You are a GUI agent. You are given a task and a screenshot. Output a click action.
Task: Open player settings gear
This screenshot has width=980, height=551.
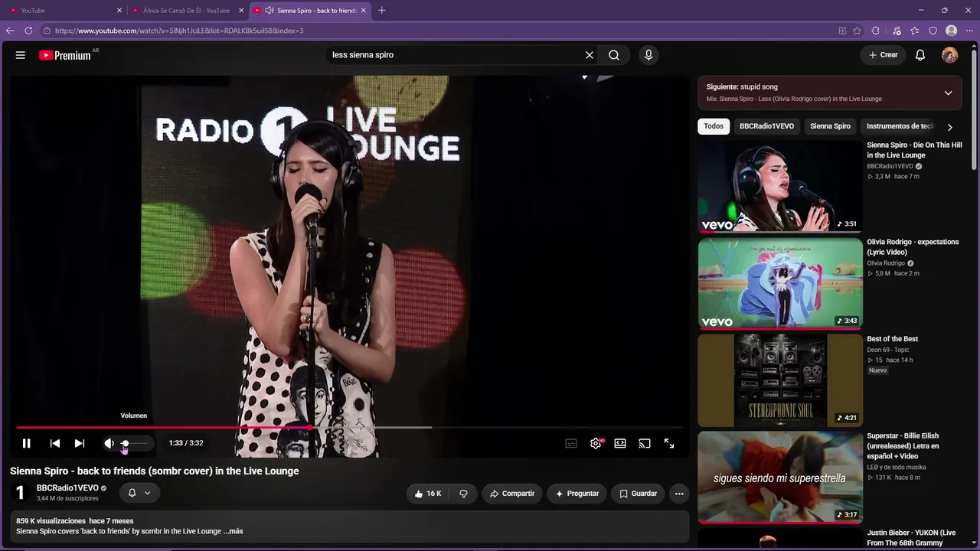(596, 443)
